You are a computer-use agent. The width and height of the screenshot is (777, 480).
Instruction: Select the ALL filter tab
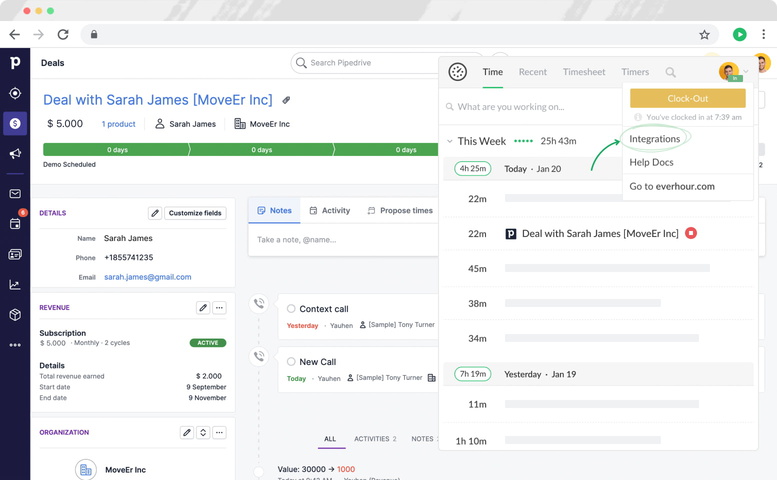[330, 439]
